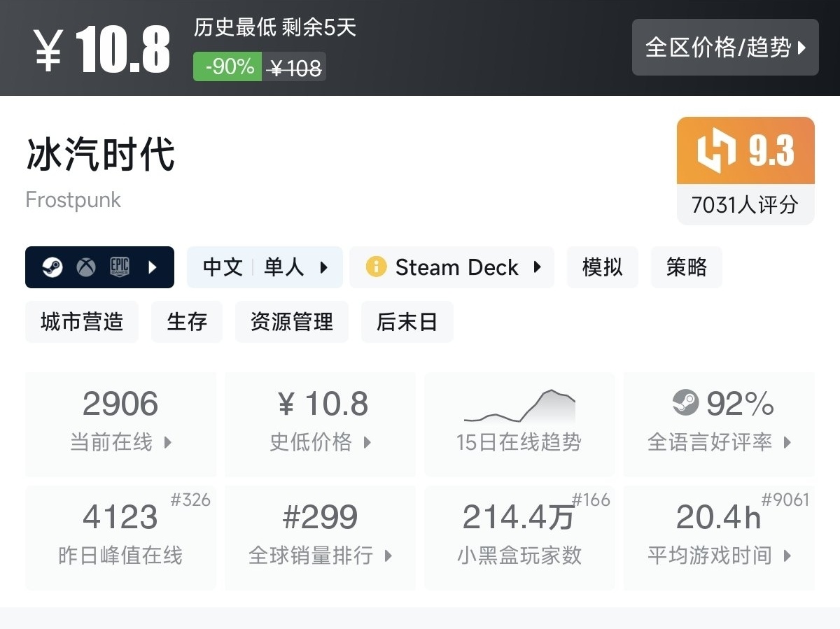Click the Steam platform icon
The width and height of the screenshot is (840, 629).
(52, 267)
